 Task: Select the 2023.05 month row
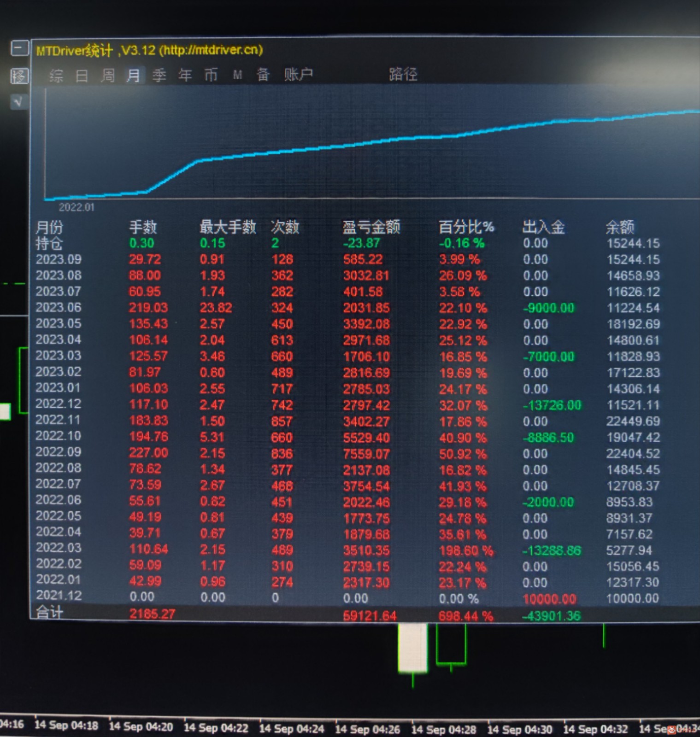tap(348, 324)
